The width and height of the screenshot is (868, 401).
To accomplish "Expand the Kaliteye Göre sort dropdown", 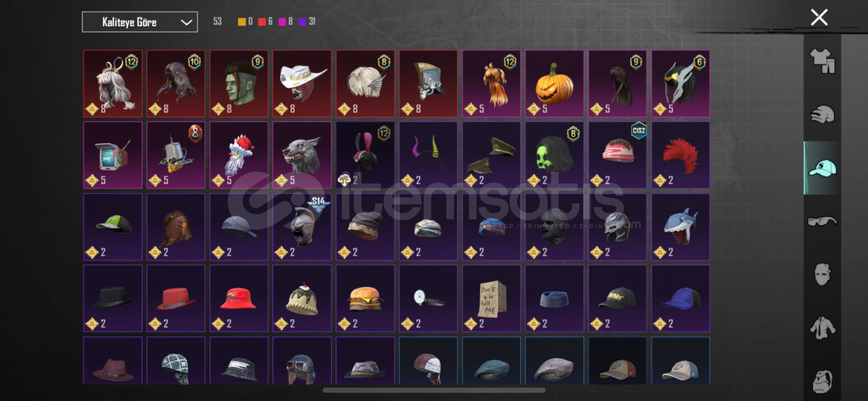I will tap(140, 22).
